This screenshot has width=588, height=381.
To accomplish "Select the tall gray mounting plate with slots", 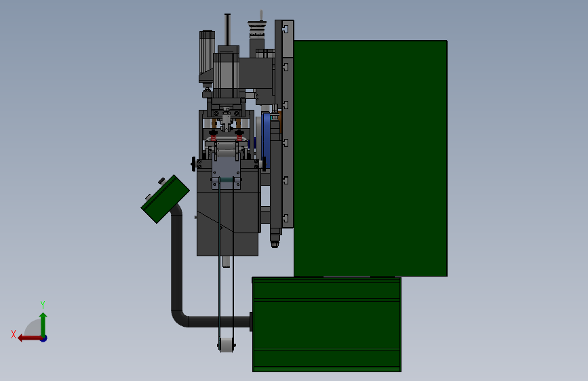I will 288,124.
